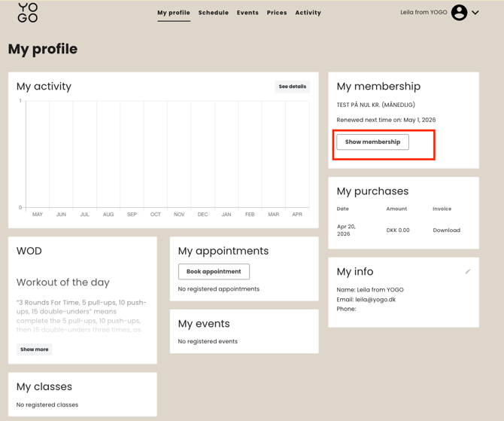Expand the account menu chevron
The height and width of the screenshot is (421, 504).
(x=475, y=13)
